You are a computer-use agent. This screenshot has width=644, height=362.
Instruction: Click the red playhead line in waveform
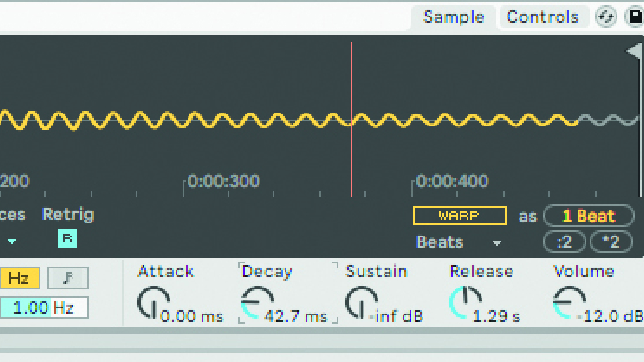click(x=352, y=119)
